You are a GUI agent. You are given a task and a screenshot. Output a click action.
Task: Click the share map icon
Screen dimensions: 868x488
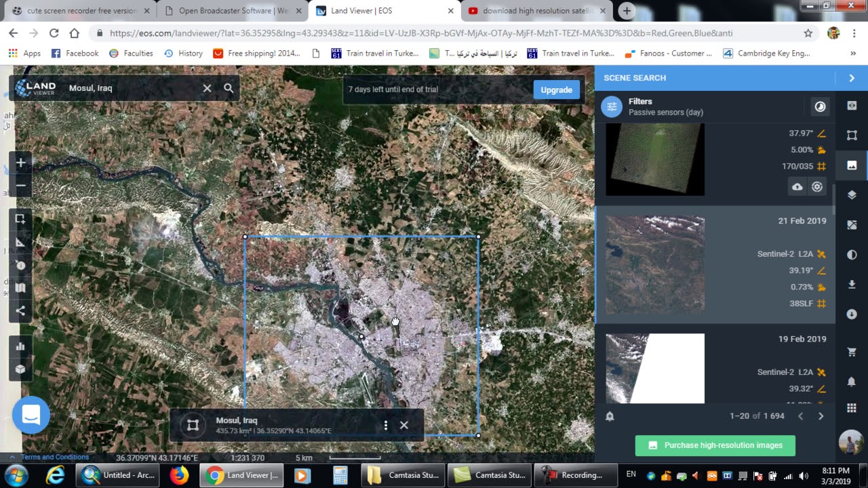[x=20, y=311]
